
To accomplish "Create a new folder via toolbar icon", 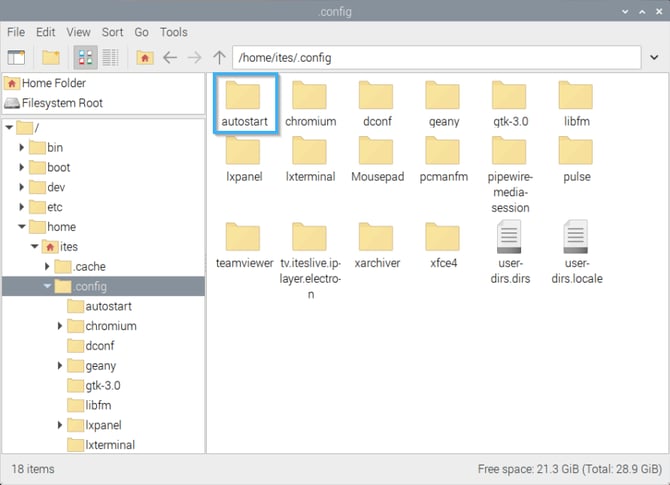I will [50, 57].
